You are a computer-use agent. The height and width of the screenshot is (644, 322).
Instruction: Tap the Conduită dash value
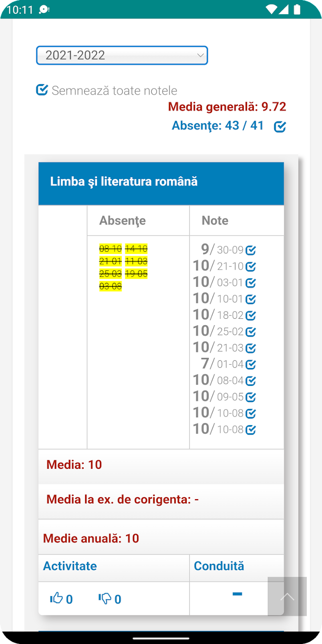237,594
